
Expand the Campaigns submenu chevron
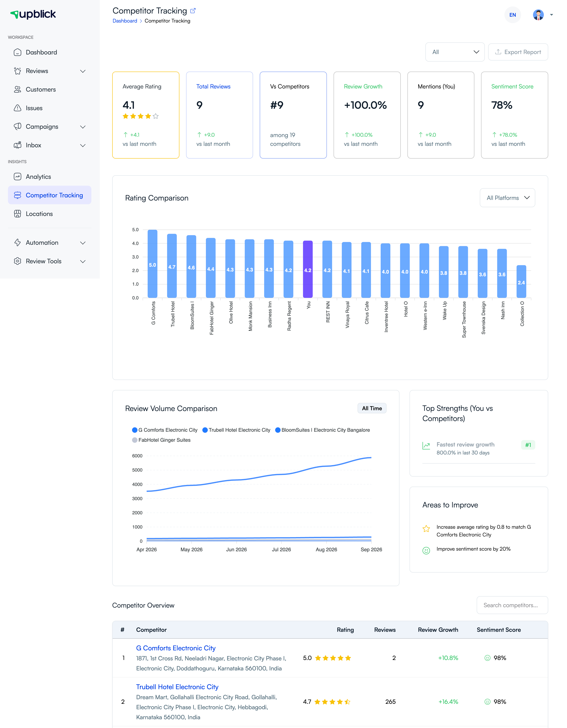tap(83, 127)
